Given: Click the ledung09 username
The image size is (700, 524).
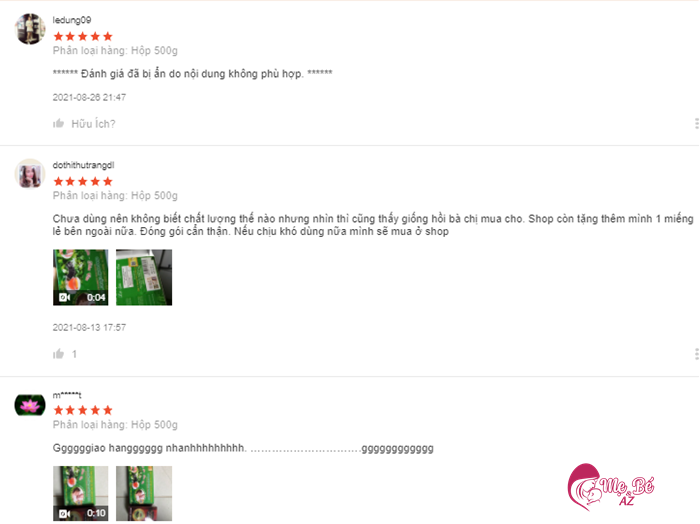Looking at the screenshot, I should point(72,20).
